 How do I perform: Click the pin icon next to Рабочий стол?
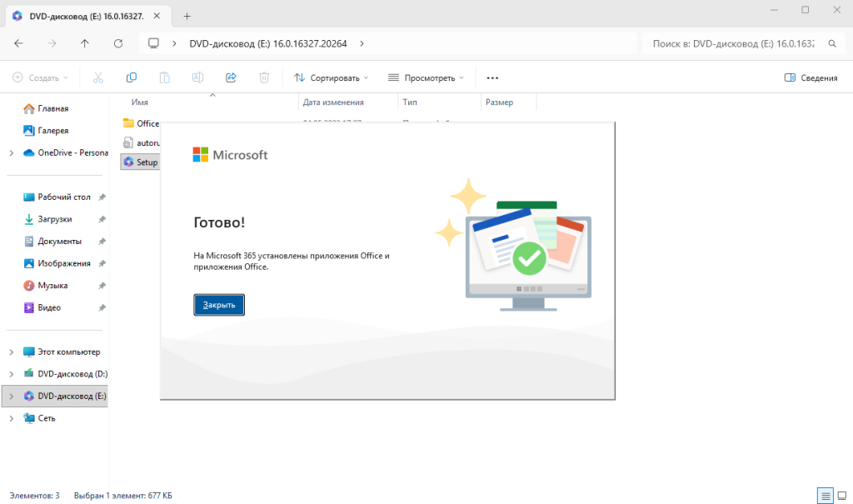pyautogui.click(x=102, y=197)
